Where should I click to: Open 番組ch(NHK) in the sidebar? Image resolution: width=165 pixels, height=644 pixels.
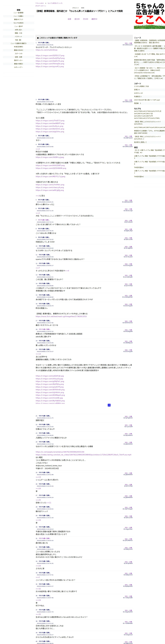(x=18, y=50)
